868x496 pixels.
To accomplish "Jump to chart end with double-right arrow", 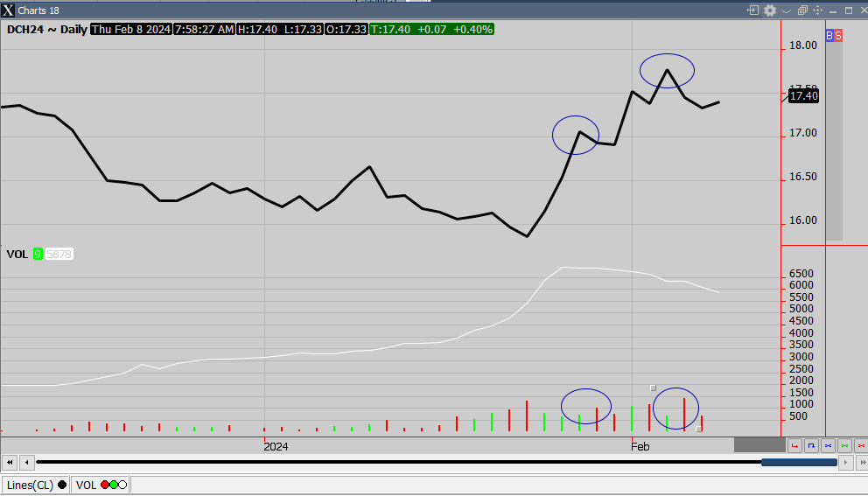I will pos(862,462).
